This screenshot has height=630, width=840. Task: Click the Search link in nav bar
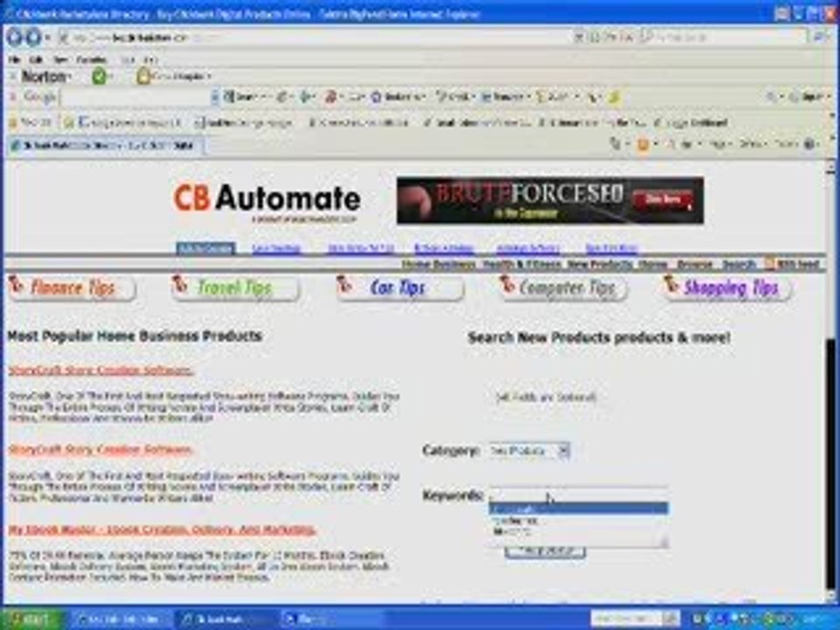[738, 264]
